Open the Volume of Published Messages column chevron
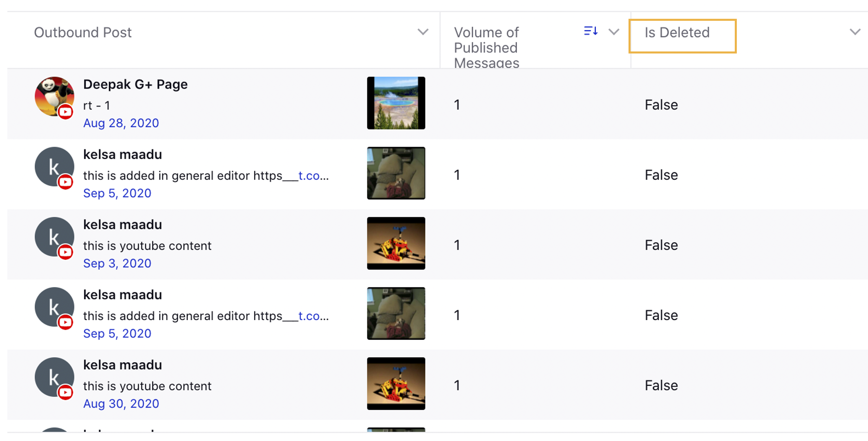The width and height of the screenshot is (868, 441). pyautogui.click(x=614, y=32)
